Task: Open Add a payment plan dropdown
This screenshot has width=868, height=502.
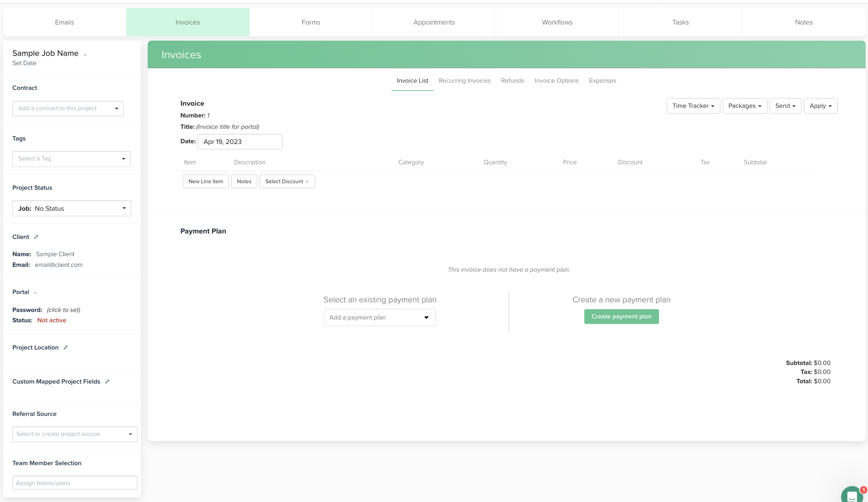Action: coord(379,318)
